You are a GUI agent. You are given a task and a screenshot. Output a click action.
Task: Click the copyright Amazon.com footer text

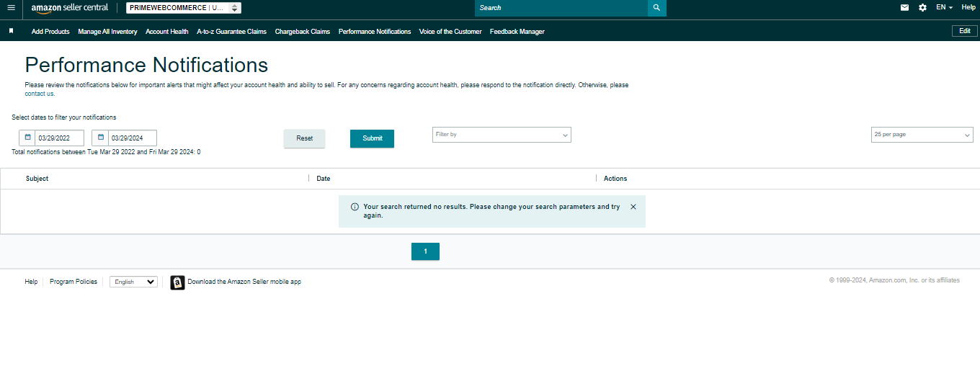click(x=894, y=280)
